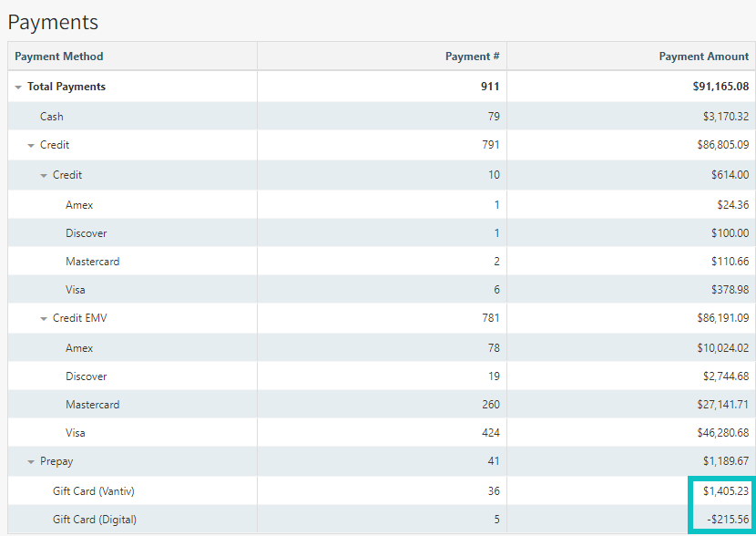
Task: Open the Amex payment count of 1
Action: coord(496,205)
